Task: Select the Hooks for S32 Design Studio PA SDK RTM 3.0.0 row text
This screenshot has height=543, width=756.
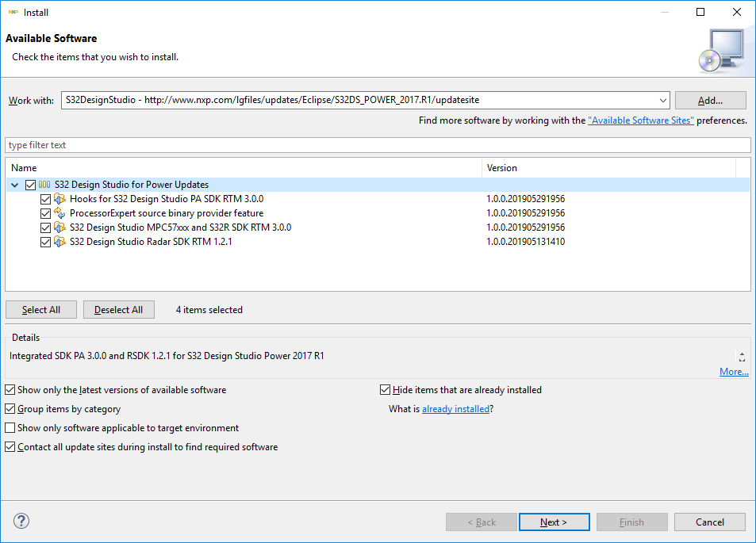Action: (167, 199)
